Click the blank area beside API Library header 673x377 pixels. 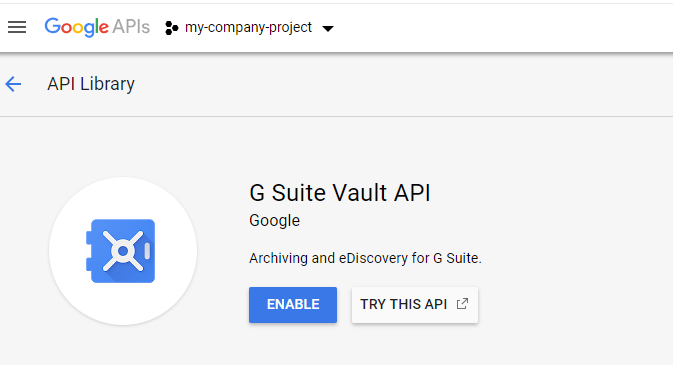click(403, 84)
